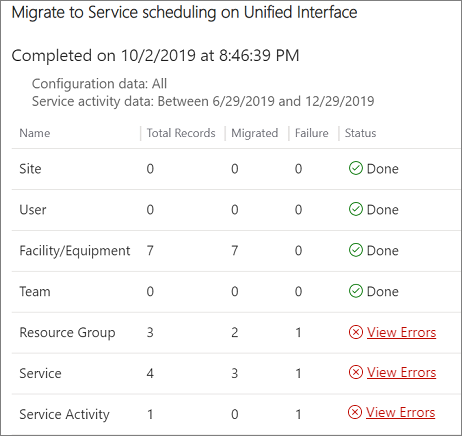The image size is (462, 436).
Task: Select the Facility/Equipment row name
Action: point(75,251)
